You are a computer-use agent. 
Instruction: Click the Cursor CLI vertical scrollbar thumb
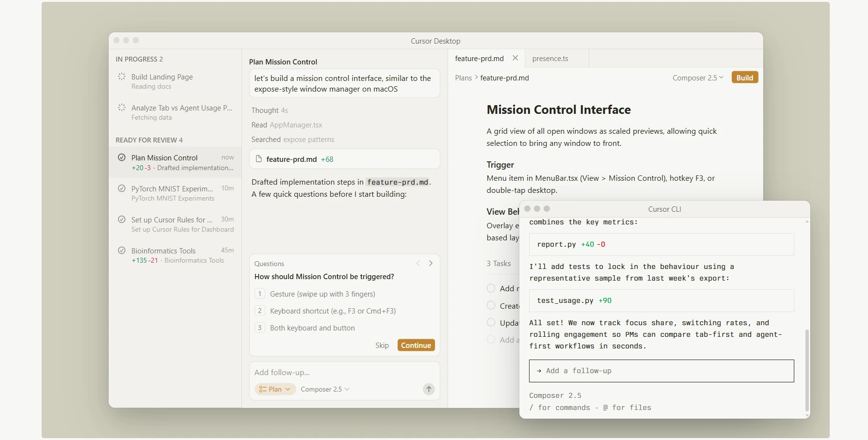pos(807,370)
